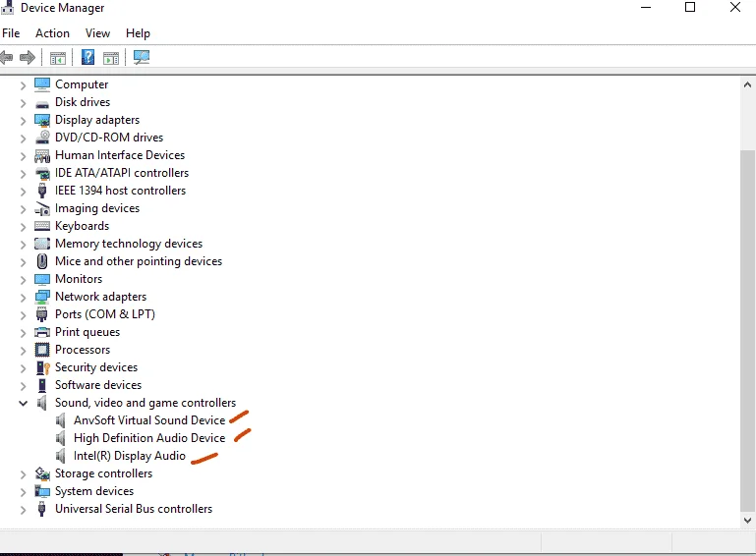This screenshot has height=556, width=756.
Task: Expand the Universal Serial Bus controllers chevron
Action: [x=23, y=510]
